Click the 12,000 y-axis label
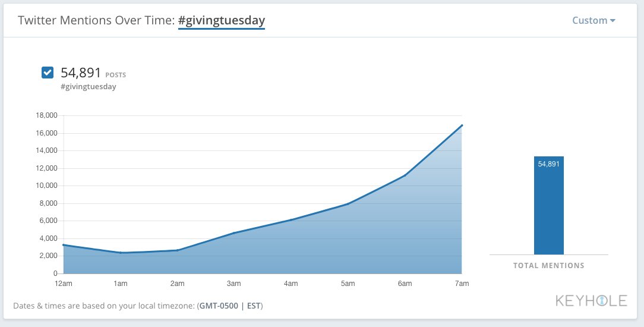644x327 pixels. 46,168
